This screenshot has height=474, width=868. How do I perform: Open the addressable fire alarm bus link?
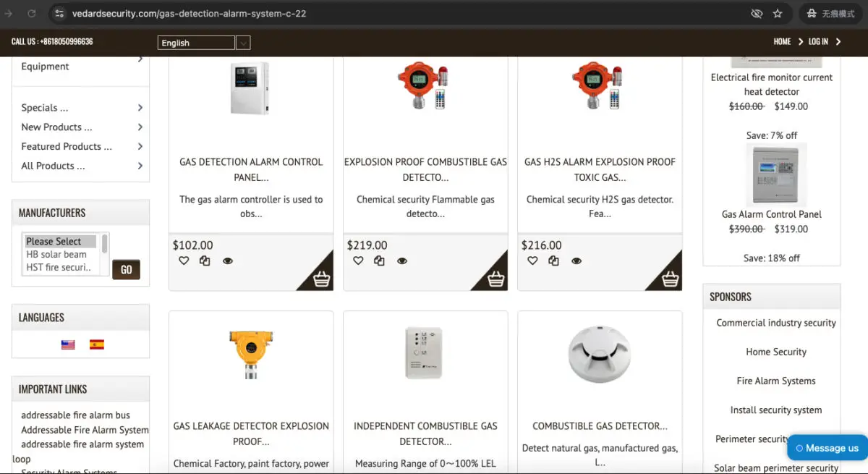(x=75, y=415)
